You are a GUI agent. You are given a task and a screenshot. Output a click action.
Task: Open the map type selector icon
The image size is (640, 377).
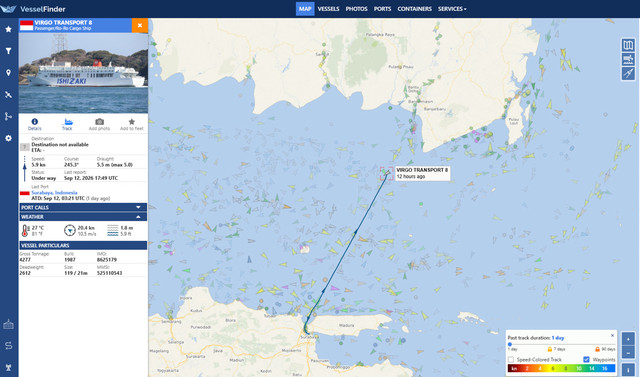[x=628, y=45]
